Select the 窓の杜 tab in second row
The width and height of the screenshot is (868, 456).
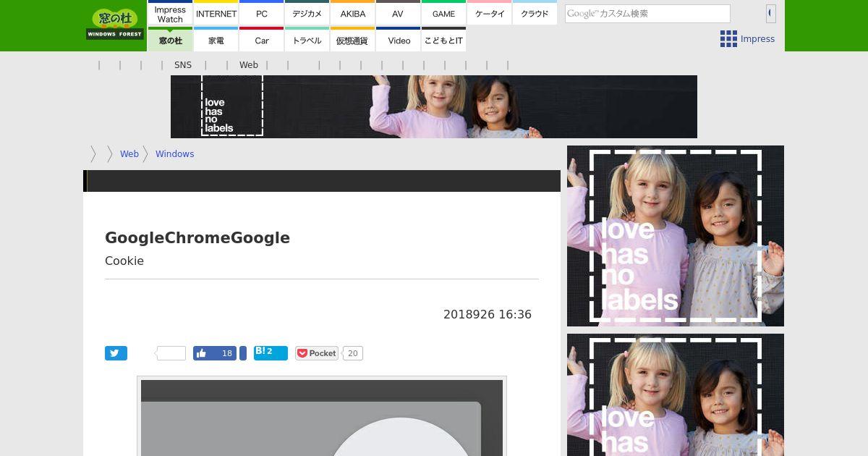click(170, 40)
